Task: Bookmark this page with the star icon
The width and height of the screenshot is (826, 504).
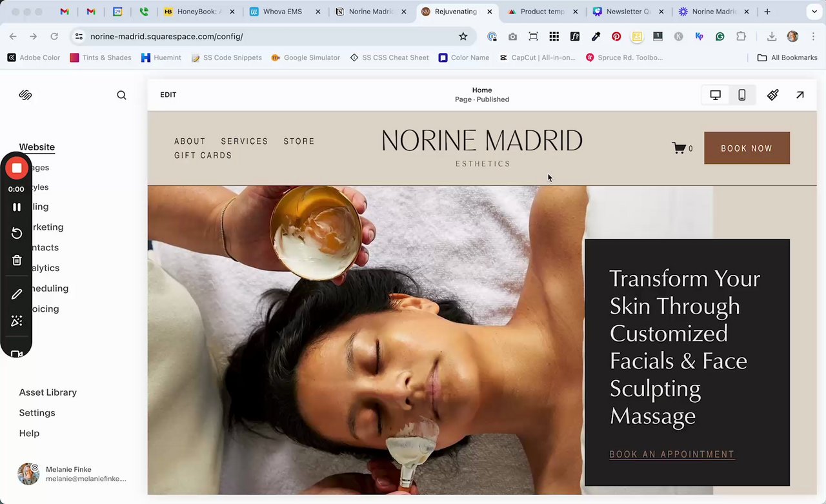Action: [x=463, y=37]
